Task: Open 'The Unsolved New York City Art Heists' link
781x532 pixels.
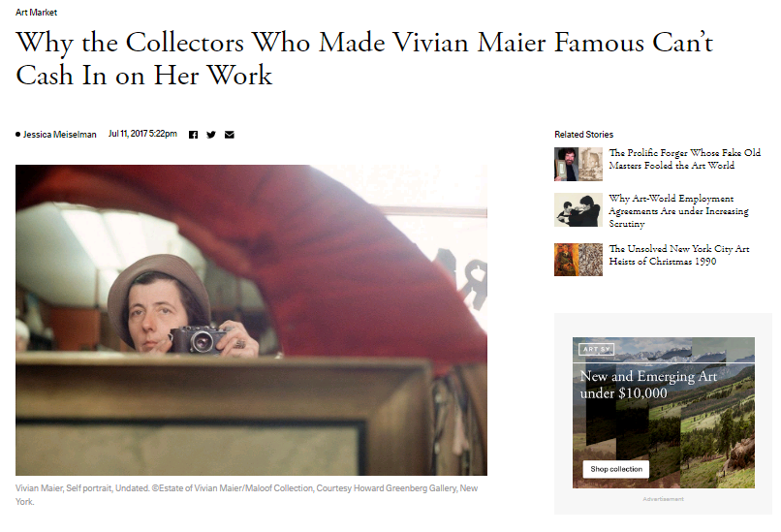Action: point(678,255)
